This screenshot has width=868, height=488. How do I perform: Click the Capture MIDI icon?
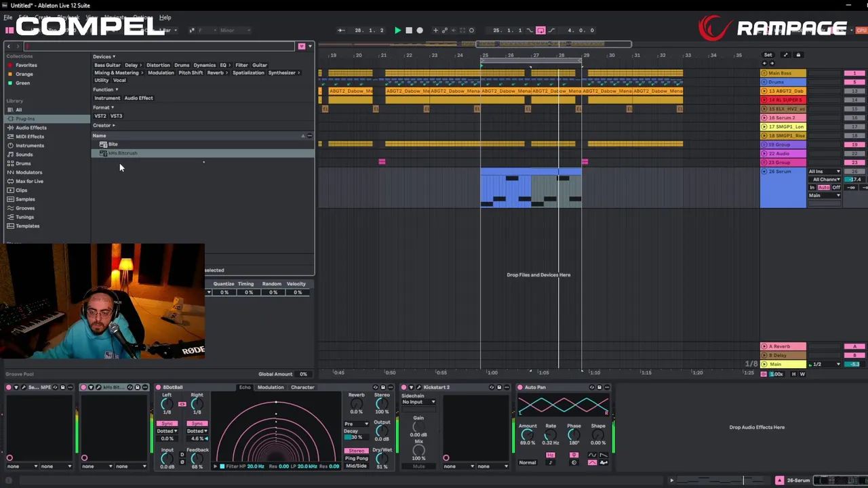(x=462, y=30)
